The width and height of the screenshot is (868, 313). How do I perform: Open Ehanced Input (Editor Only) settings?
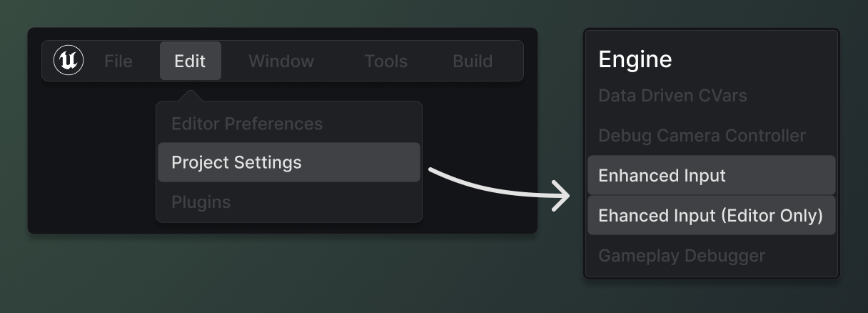(711, 216)
